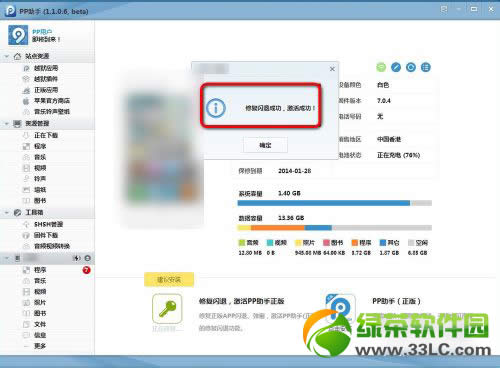Open 视频 under 资源管理
The width and height of the screenshot is (500, 368).
point(40,168)
